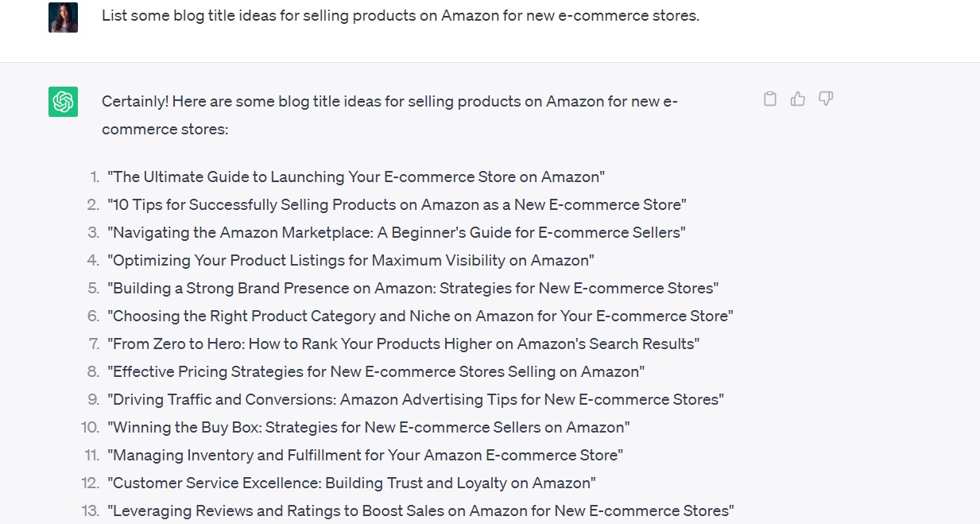
Task: Select "The Ultimate Guide to Launching" title
Action: point(356,177)
